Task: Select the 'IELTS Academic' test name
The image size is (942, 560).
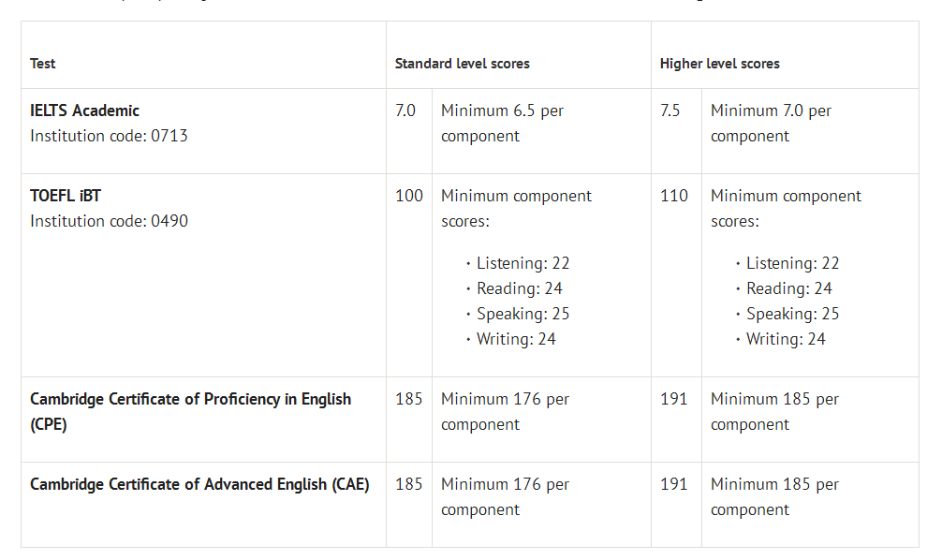Action: (x=84, y=111)
